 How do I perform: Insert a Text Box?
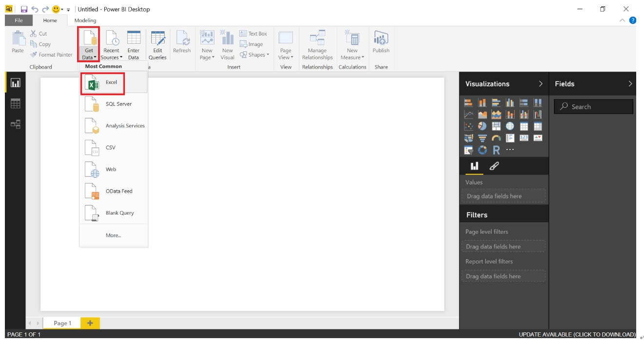pos(253,34)
